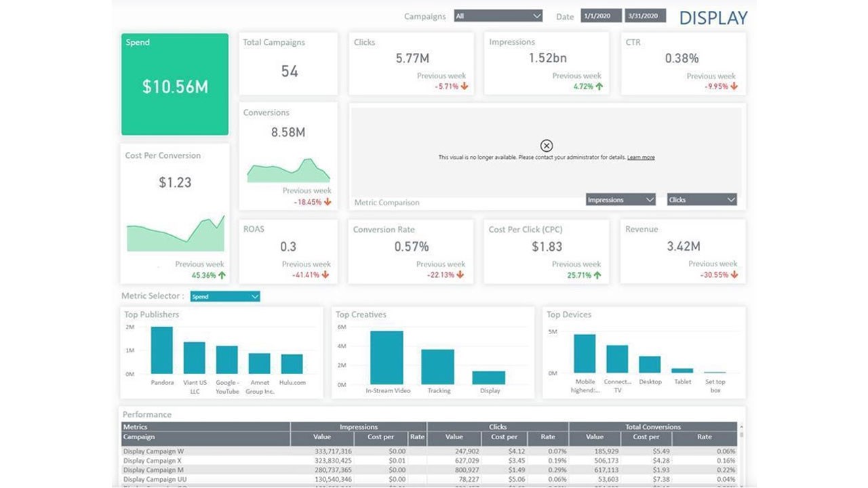868x488 pixels.
Task: Click the red down arrow under Revenue
Action: tap(734, 275)
